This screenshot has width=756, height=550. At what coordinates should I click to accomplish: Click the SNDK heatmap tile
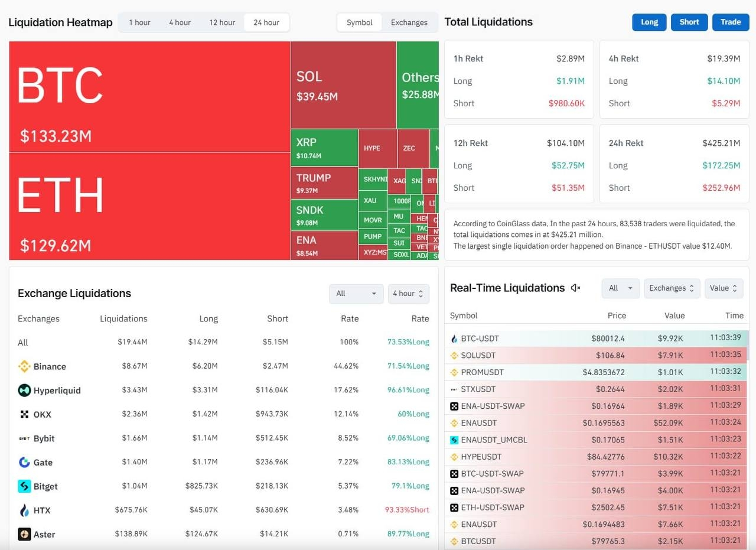[x=324, y=215]
